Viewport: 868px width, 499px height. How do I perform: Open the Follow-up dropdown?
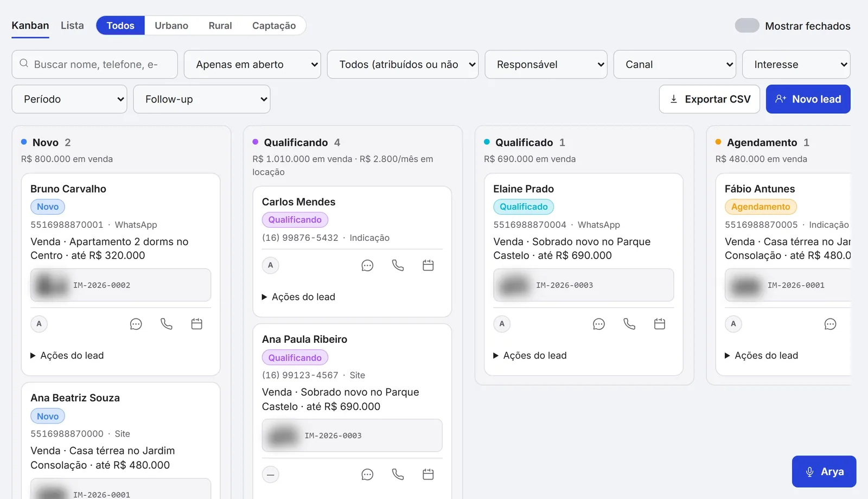[202, 99]
